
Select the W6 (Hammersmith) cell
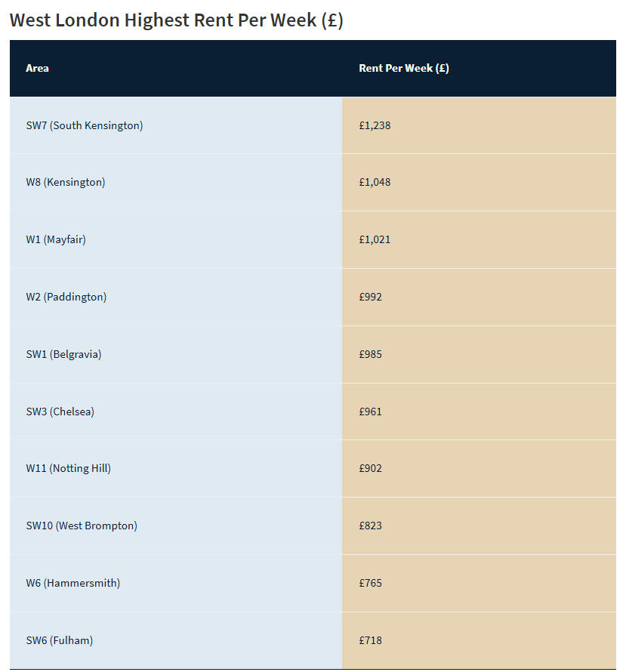(176, 584)
